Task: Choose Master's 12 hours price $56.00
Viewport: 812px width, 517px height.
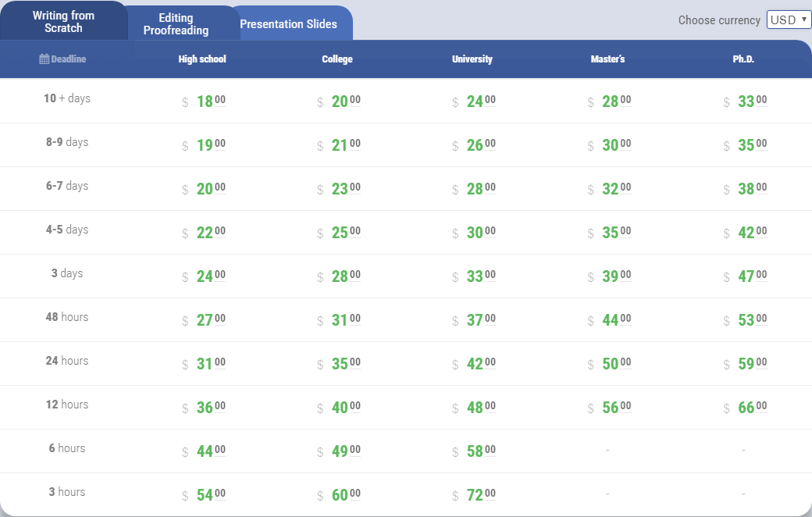Action: [610, 407]
